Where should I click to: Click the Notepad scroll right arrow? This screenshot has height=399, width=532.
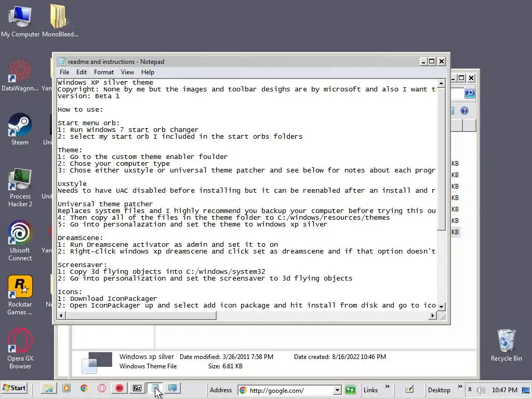pyautogui.click(x=432, y=315)
